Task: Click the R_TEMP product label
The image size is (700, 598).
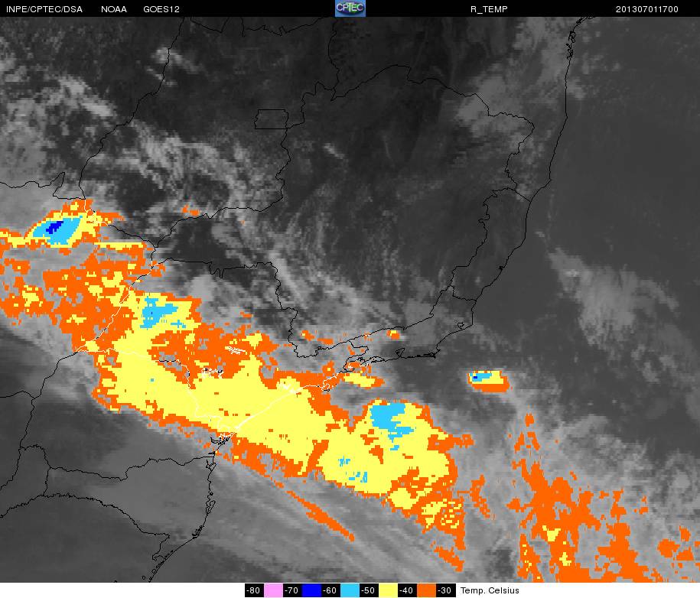Action: click(x=489, y=9)
